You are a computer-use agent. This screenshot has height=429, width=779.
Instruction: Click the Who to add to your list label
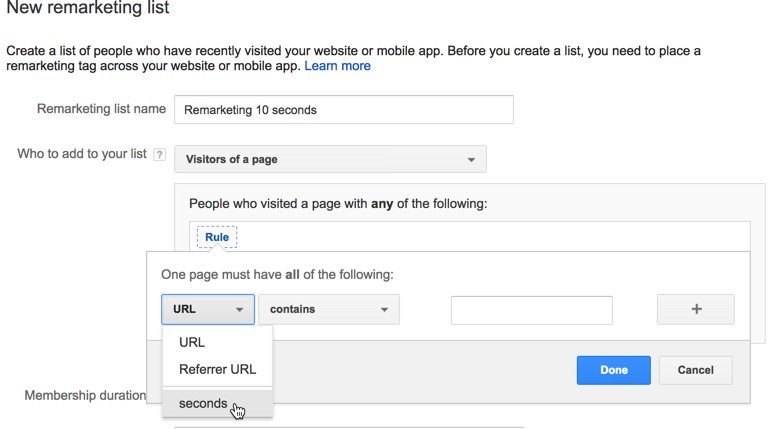[82, 154]
